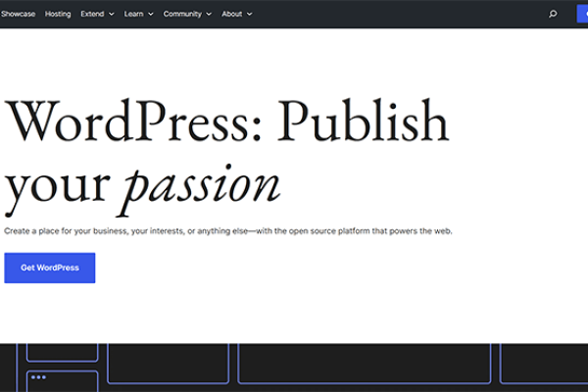Viewport: 588px width, 392px height.
Task: Click the rightmost outlined panel in the illustration
Action: click(x=544, y=363)
